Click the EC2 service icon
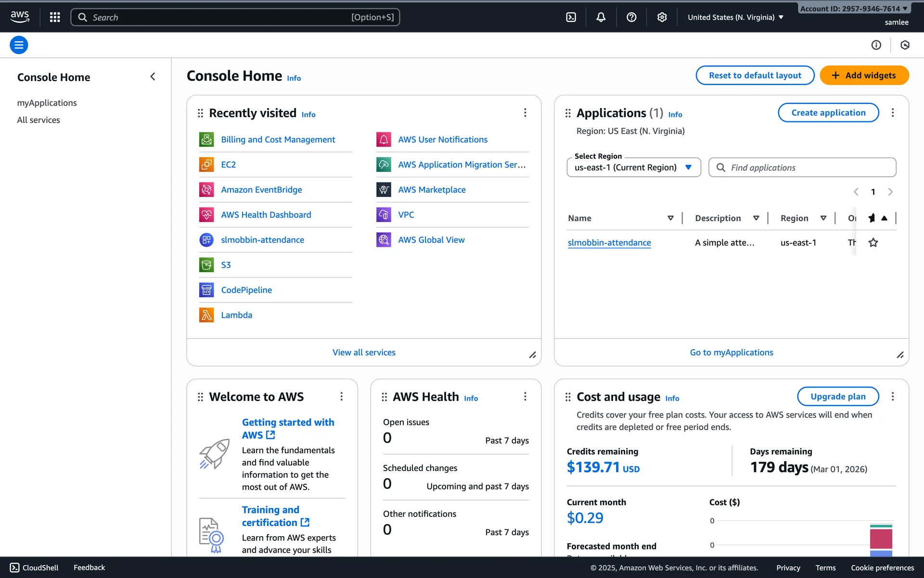Screen dimensions: 924x578 tap(206, 165)
